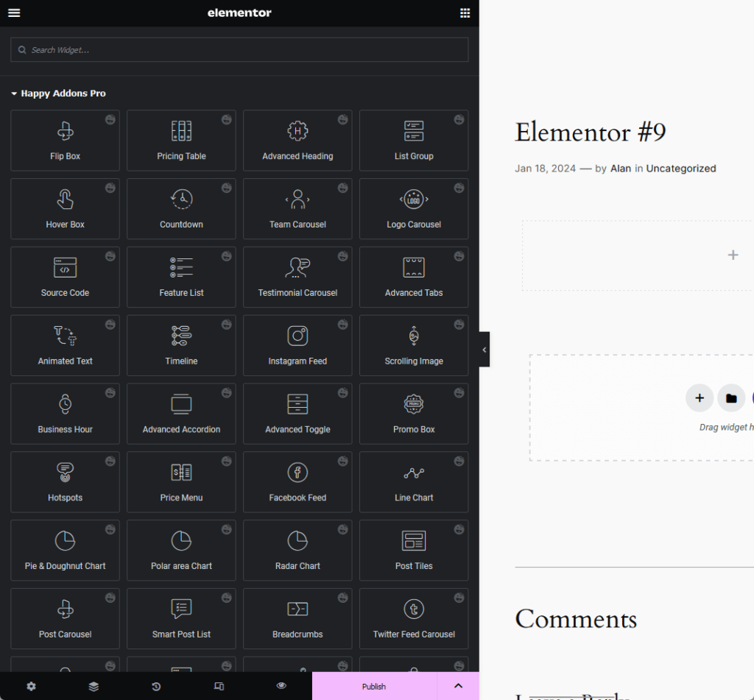This screenshot has height=700, width=754.
Task: Choose the Price Menu widget
Action: [181, 481]
